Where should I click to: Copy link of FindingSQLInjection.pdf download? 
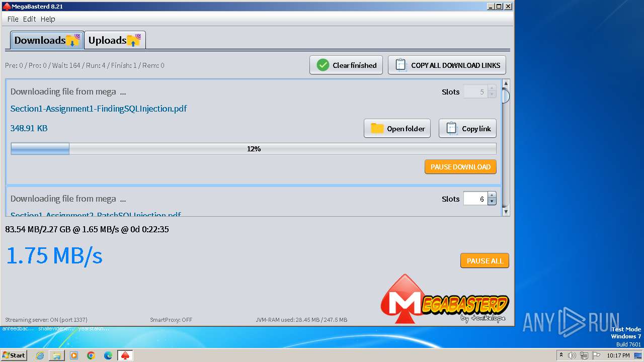[x=468, y=129]
